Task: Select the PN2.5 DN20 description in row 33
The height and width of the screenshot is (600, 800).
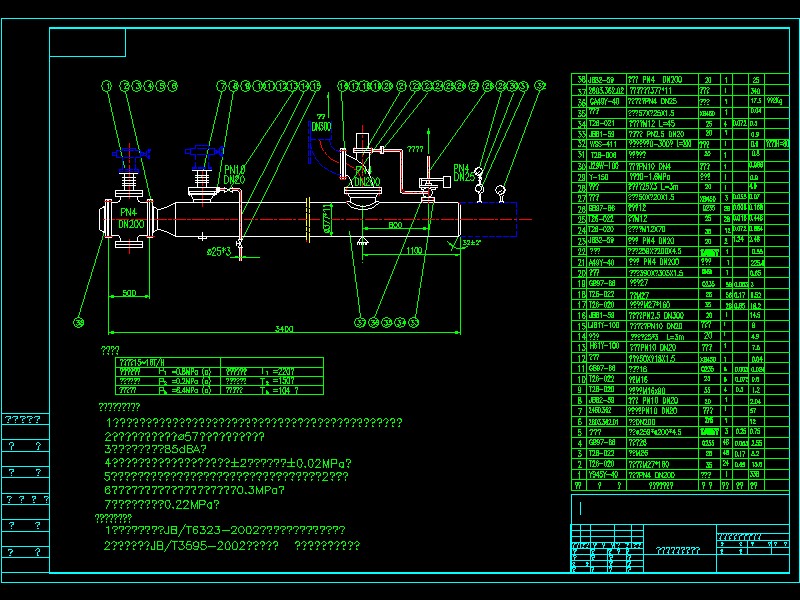Action: [x=663, y=134]
